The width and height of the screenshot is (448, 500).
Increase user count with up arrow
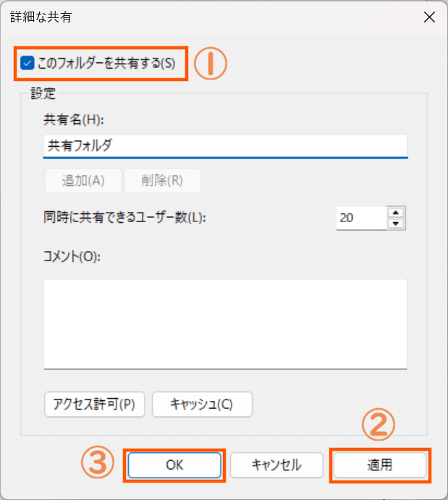[x=395, y=212]
